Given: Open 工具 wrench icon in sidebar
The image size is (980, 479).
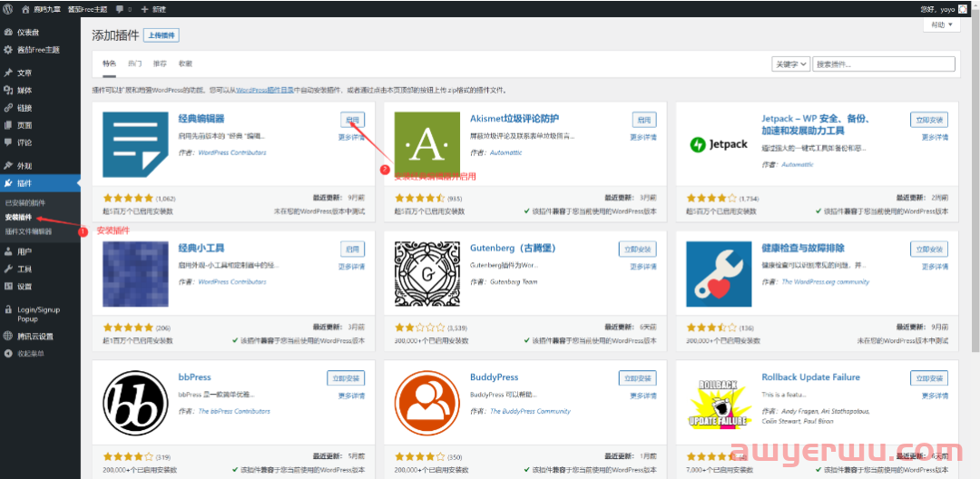Looking at the screenshot, I should click(8, 269).
